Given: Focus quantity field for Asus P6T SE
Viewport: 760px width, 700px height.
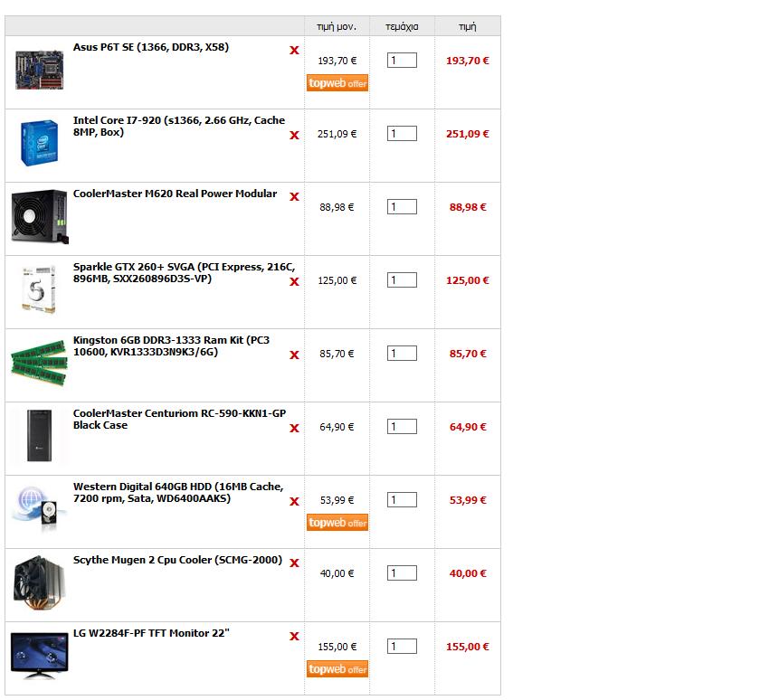Looking at the screenshot, I should (x=402, y=61).
